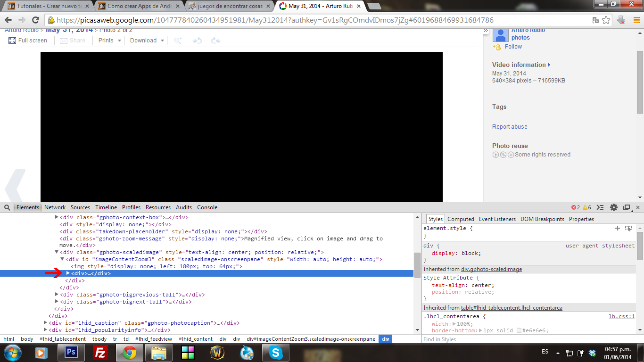644x362 pixels.
Task: Click the dock/undock DevTools icon
Action: pyautogui.click(x=627, y=207)
